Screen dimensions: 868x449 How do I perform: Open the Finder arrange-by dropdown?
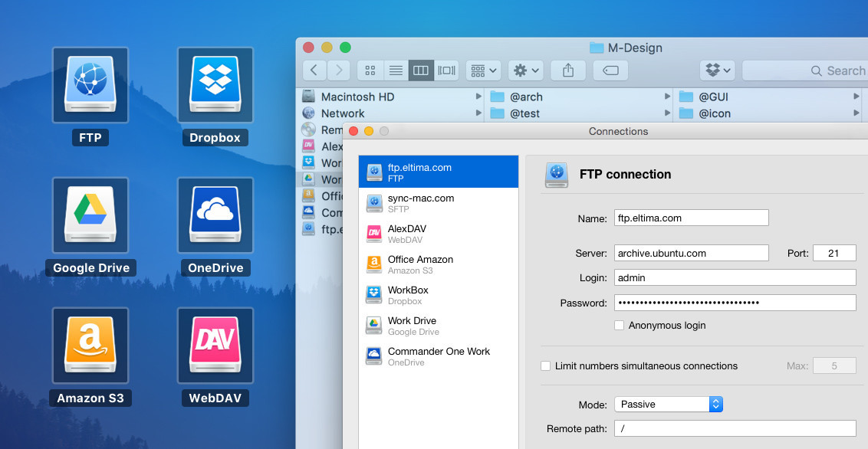tap(483, 70)
